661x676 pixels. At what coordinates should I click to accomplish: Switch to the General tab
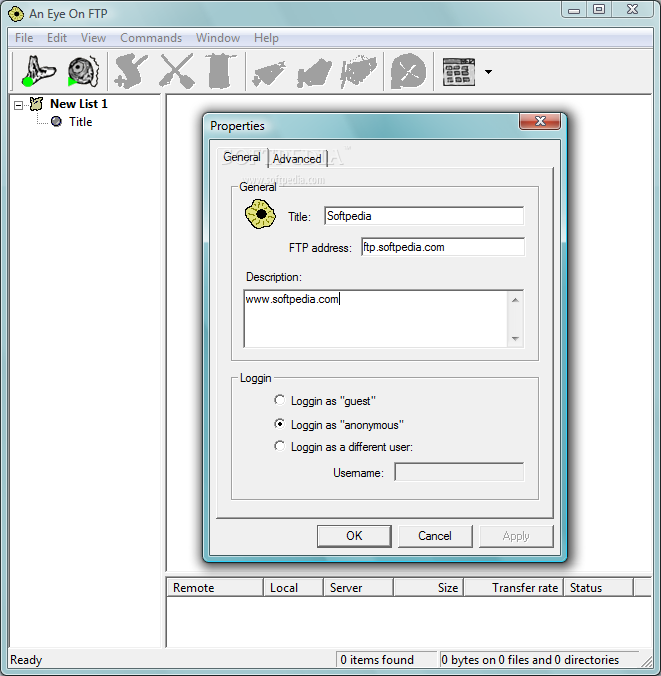click(x=241, y=157)
